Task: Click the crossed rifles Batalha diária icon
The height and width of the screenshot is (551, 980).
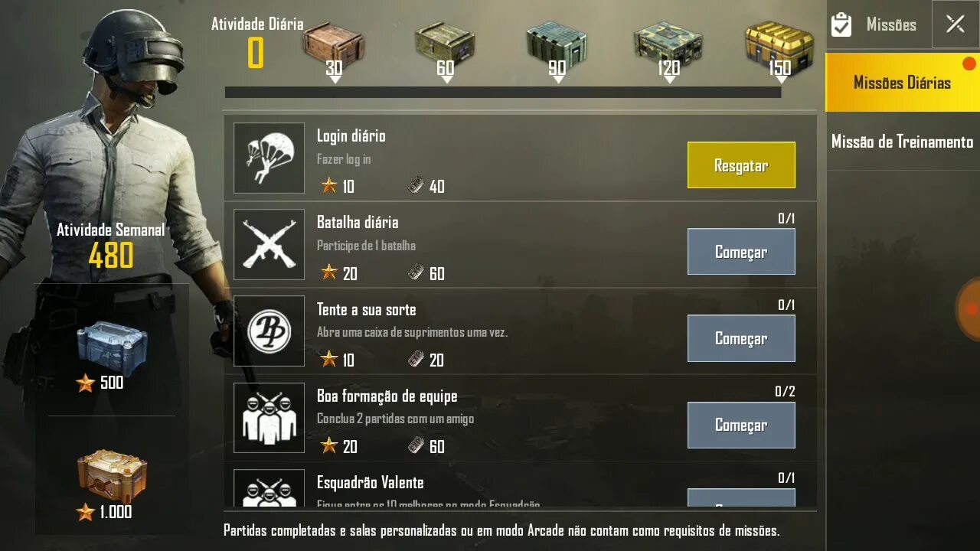Action: (269, 245)
